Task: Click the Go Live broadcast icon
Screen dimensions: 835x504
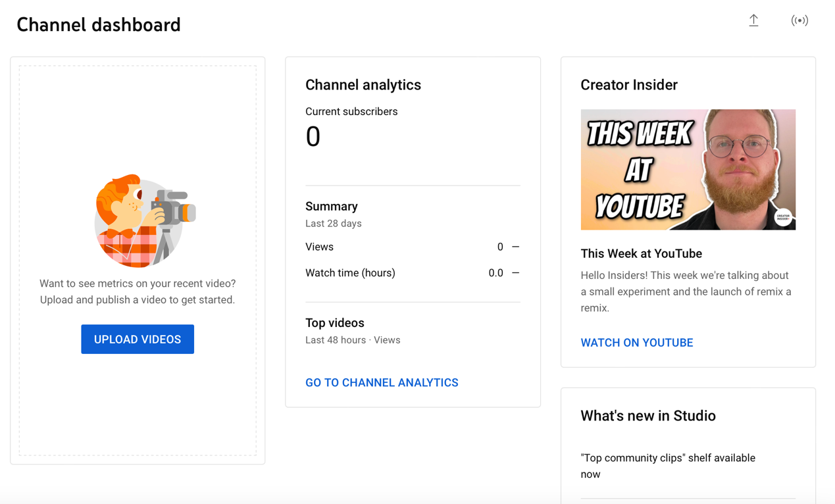Action: pyautogui.click(x=799, y=20)
